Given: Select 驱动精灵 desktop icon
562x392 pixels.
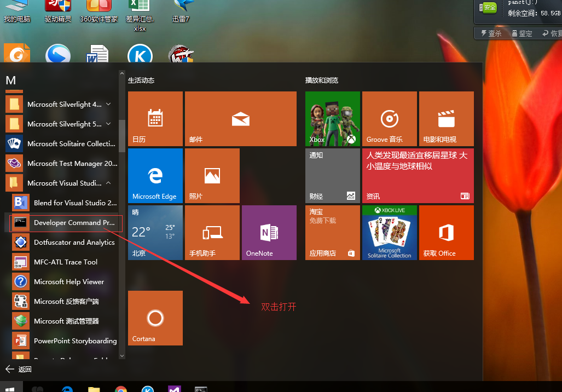Looking at the screenshot, I should [x=57, y=11].
